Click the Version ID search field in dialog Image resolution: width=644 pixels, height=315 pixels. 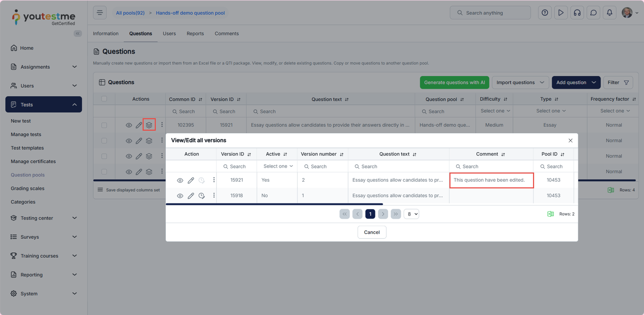pos(237,166)
